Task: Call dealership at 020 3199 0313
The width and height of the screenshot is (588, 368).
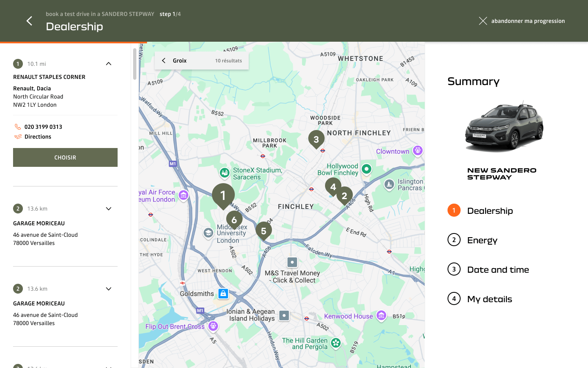Action: click(x=43, y=127)
